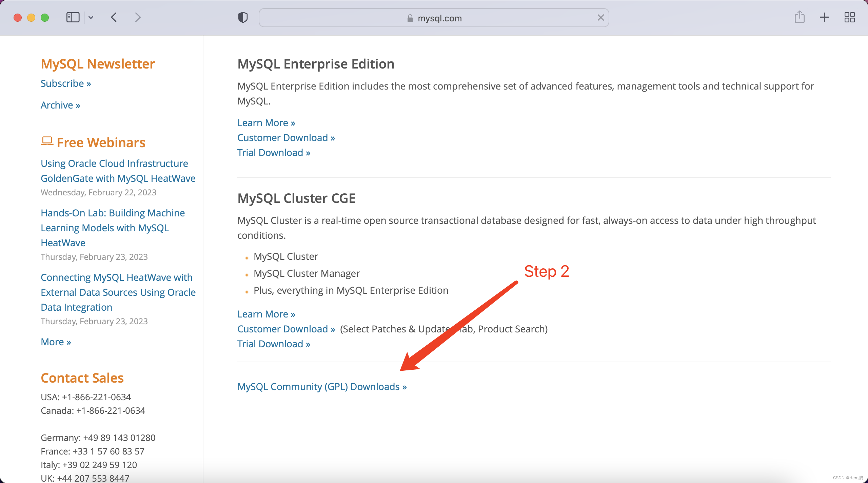
Task: Click More link under Free Webinars section
Action: [55, 342]
